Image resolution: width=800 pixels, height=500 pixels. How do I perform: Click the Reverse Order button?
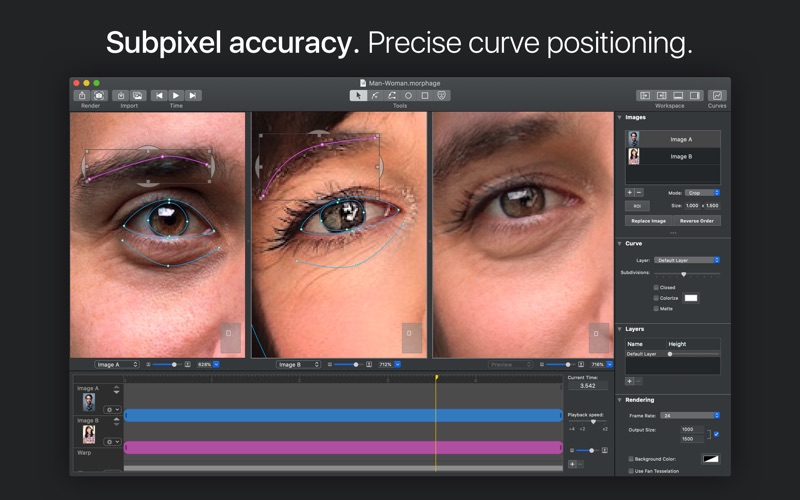pos(698,221)
